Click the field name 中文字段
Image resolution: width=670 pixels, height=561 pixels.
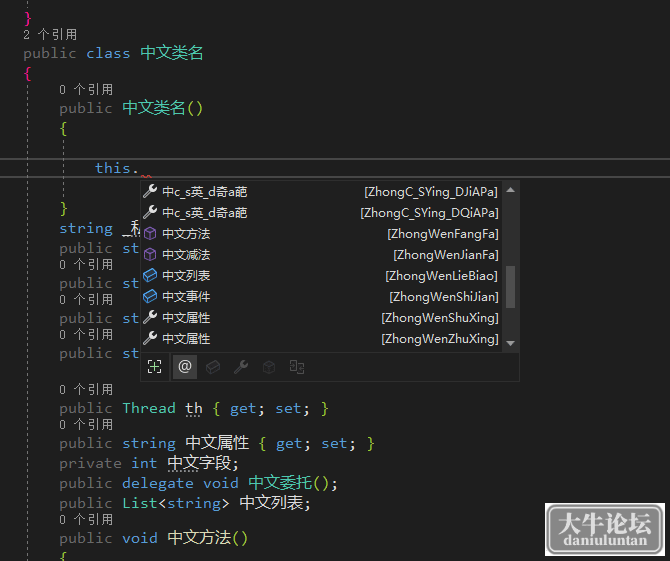199,463
